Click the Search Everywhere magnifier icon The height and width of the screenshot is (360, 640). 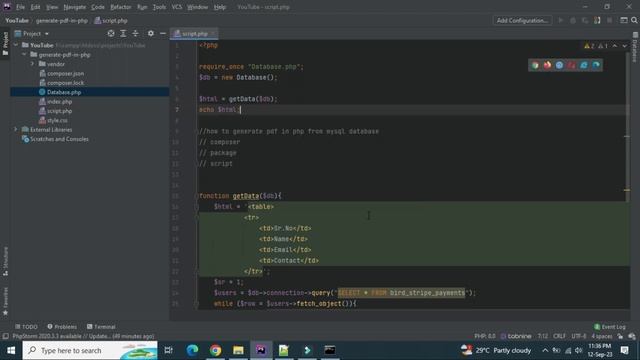(x=634, y=20)
